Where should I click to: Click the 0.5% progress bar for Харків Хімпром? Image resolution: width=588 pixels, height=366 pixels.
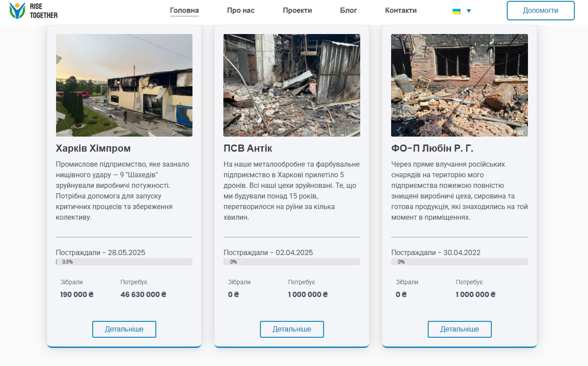pos(124,262)
